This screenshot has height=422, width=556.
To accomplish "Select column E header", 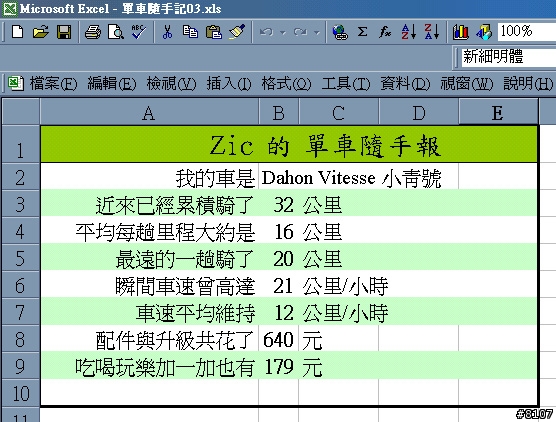I will pyautogui.click(x=498, y=112).
